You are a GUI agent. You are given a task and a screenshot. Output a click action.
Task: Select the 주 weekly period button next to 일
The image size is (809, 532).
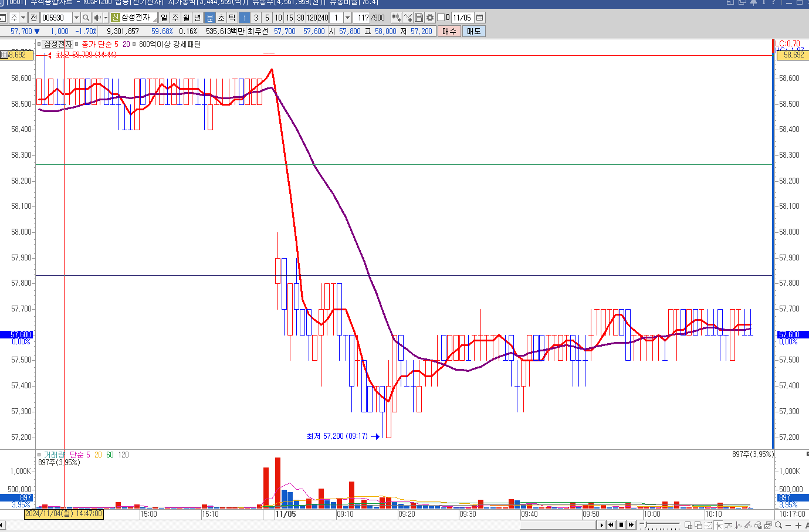point(175,18)
